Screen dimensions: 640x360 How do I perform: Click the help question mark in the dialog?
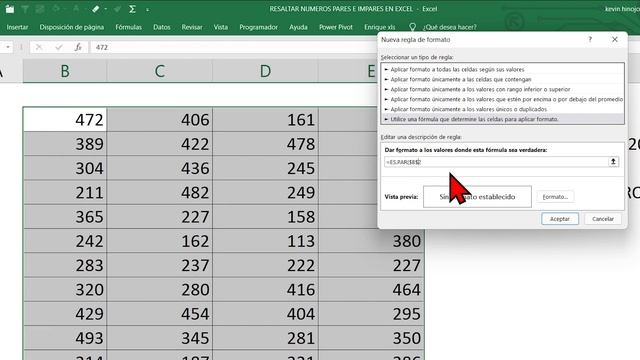pyautogui.click(x=590, y=40)
